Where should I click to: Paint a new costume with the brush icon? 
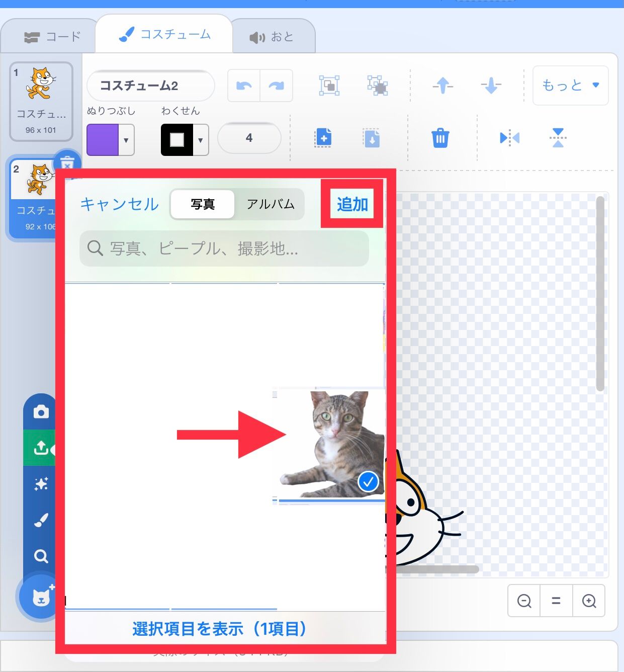[40, 519]
